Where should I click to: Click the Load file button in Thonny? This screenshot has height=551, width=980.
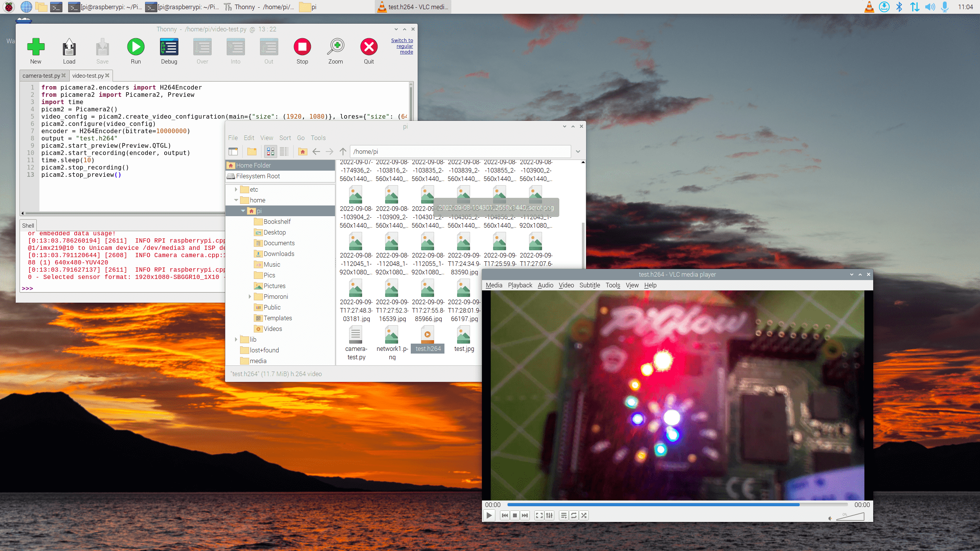(69, 51)
